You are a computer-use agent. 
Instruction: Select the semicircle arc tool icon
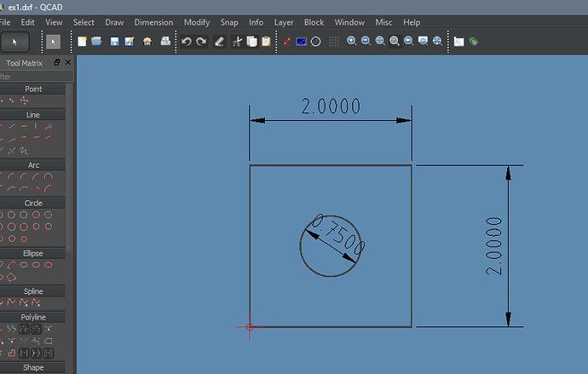click(x=48, y=177)
